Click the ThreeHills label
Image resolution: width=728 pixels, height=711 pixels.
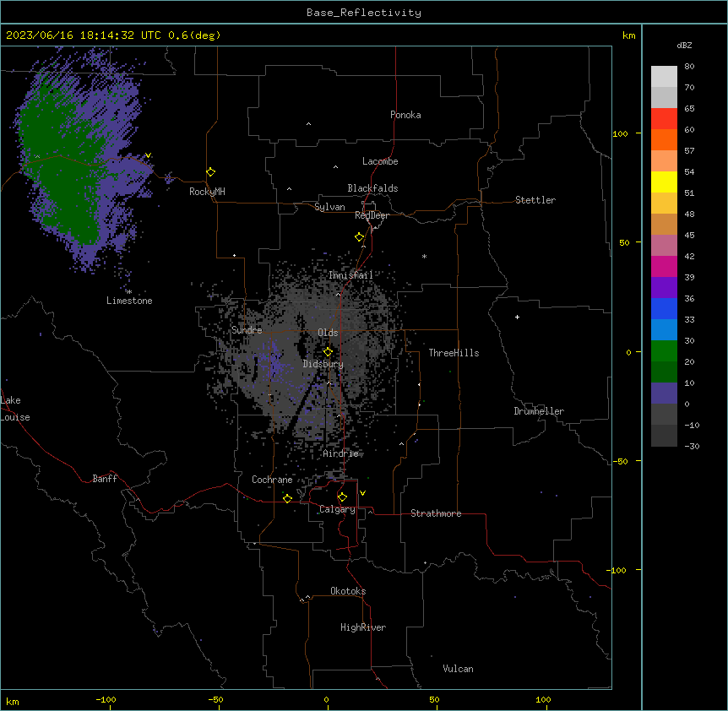pyautogui.click(x=454, y=353)
